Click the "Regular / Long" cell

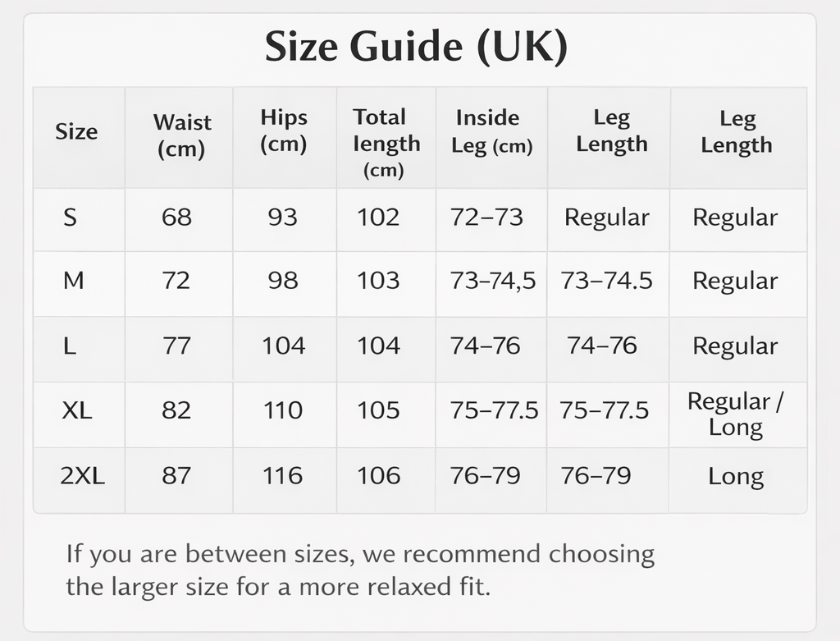coord(736,414)
